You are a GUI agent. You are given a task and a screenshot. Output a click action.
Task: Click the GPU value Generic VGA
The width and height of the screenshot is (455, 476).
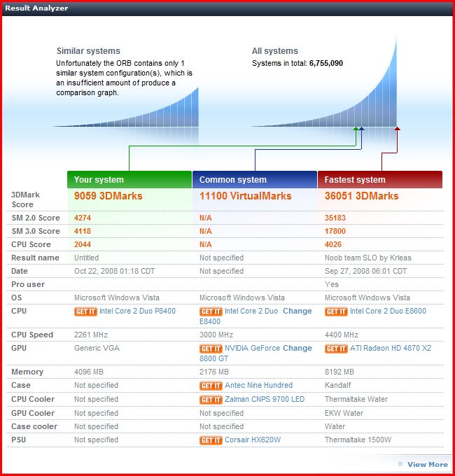(97, 348)
